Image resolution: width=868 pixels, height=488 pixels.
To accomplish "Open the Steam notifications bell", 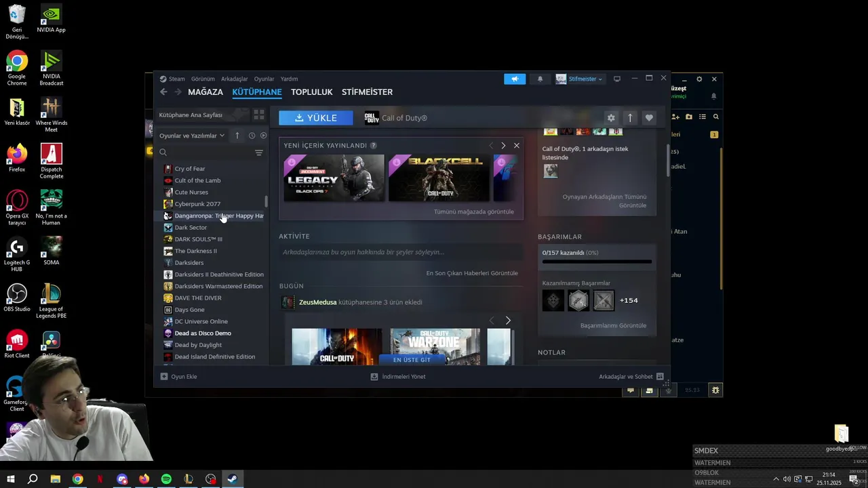I will 540,79.
